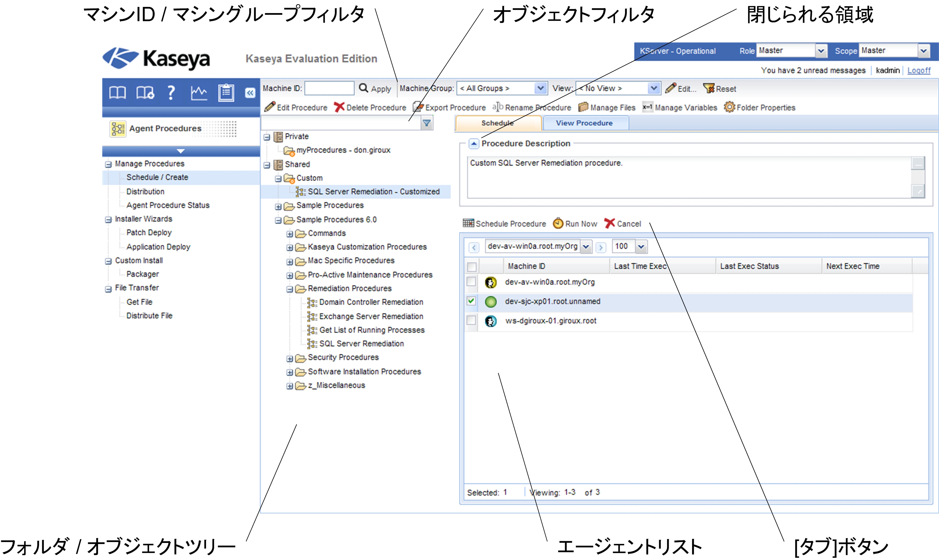Switch to the Schedule tab

coord(498,123)
